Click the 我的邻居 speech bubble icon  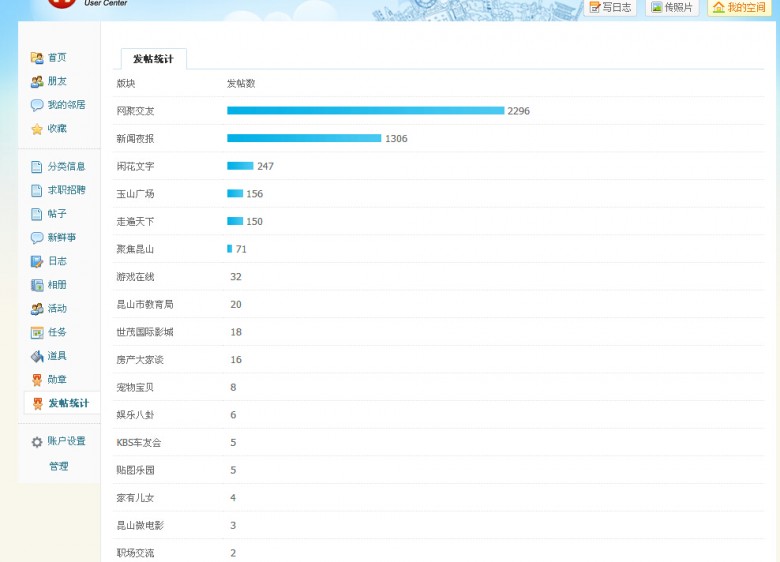pos(37,105)
